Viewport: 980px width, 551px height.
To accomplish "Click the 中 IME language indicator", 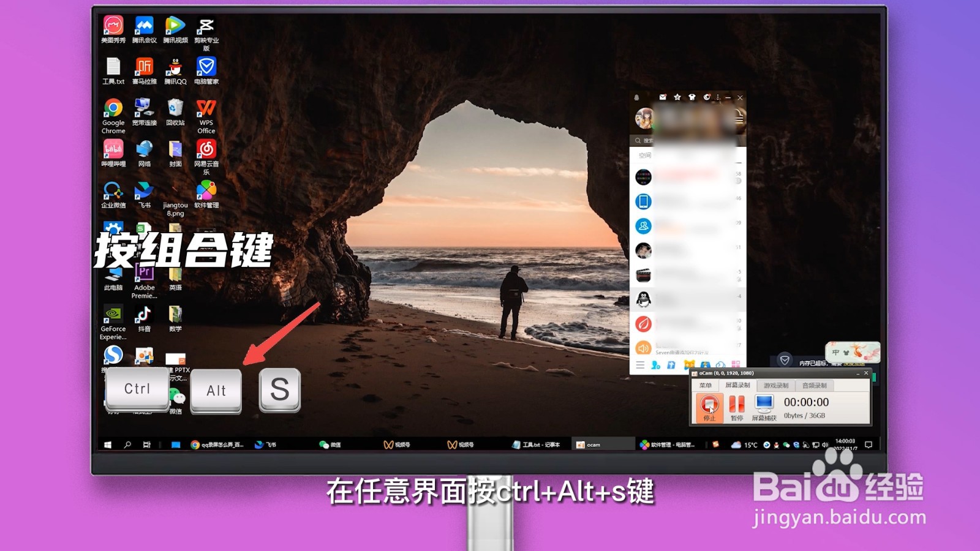I will pyautogui.click(x=835, y=353).
